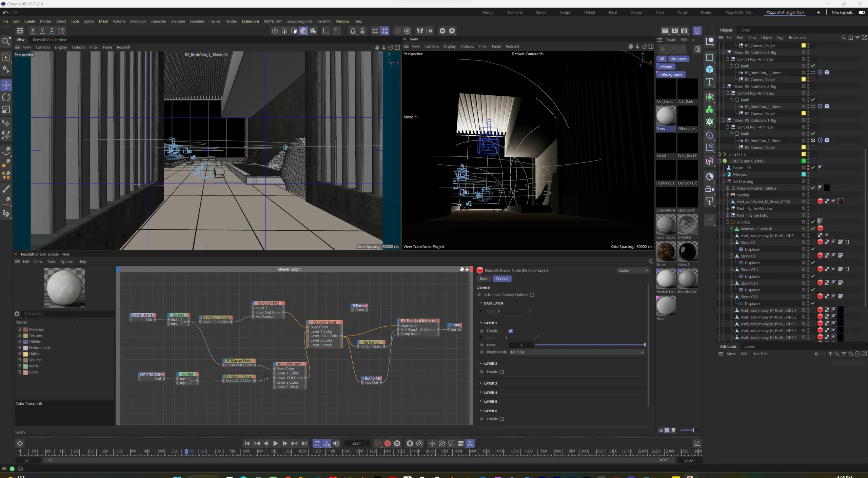The height and width of the screenshot is (478, 868).
Task: Click the undo arrow icon
Action: [x=5, y=13]
